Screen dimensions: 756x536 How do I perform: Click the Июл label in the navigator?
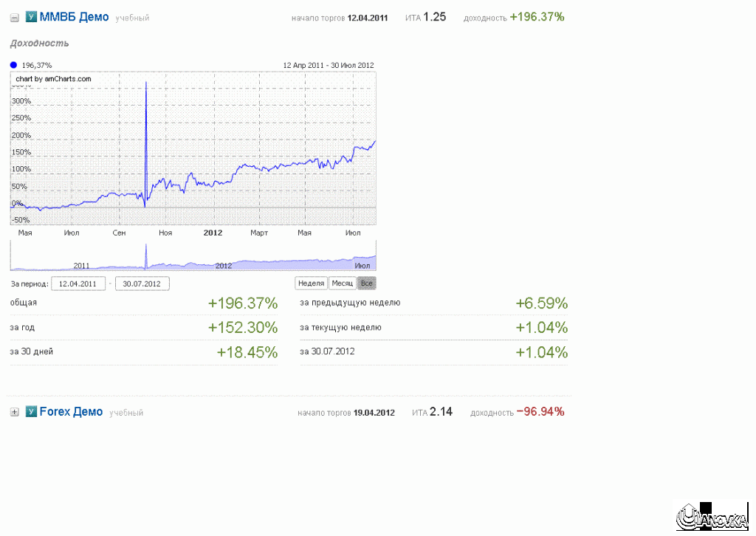pyautogui.click(x=362, y=266)
